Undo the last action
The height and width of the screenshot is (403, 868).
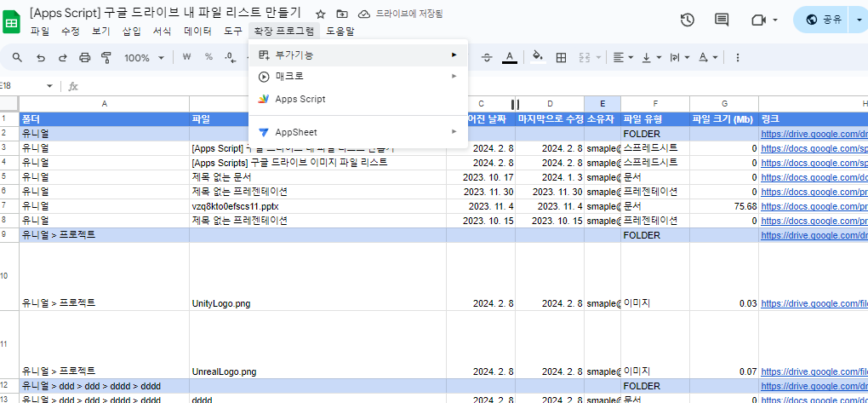click(x=40, y=58)
